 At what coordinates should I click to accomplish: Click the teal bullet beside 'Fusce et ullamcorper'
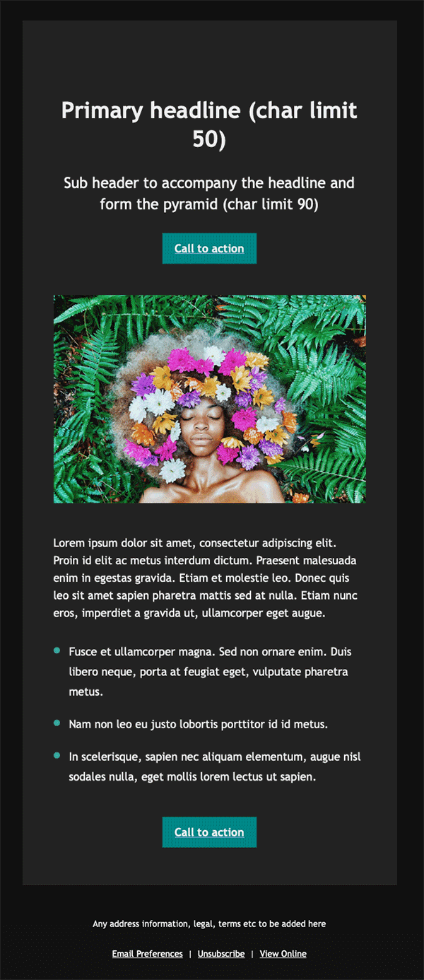coord(57,650)
